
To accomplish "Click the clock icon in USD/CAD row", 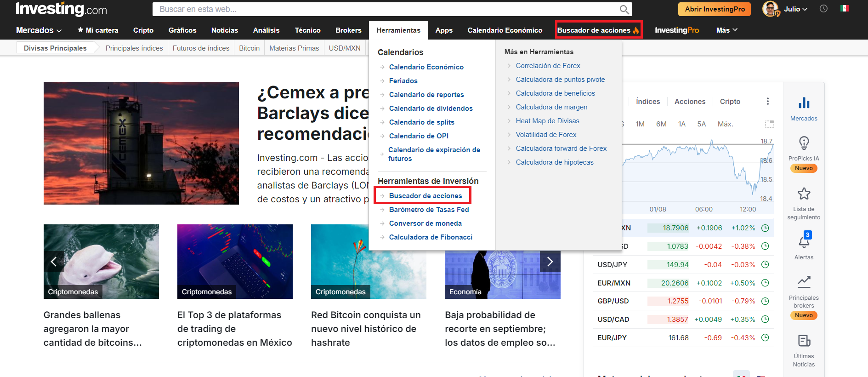I will click(x=765, y=319).
